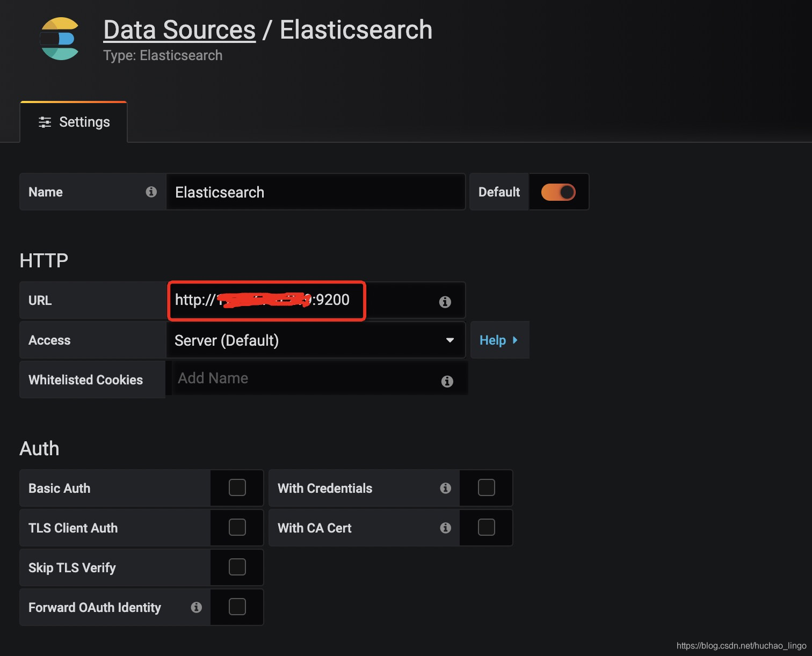Click the Elasticsearch page title text
Image resolution: width=812 pixels, height=656 pixels.
pos(356,30)
